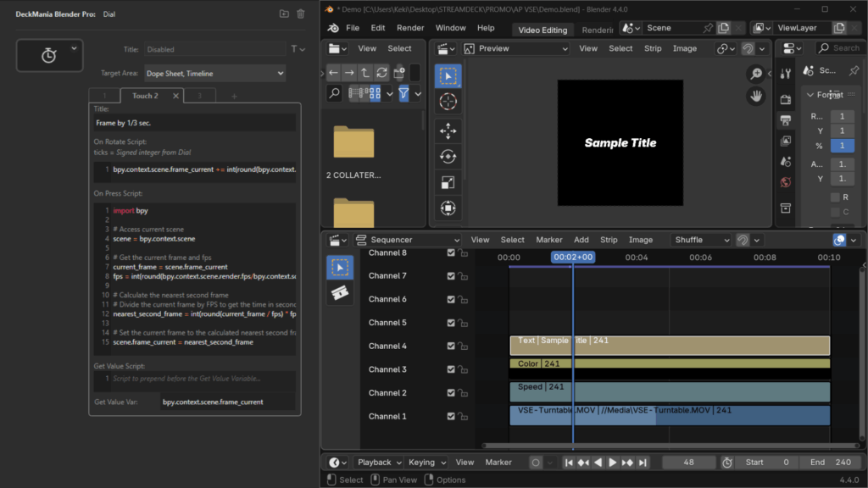Delete the dial action with the trash icon
Image resolution: width=868 pixels, height=488 pixels.
pos(300,14)
